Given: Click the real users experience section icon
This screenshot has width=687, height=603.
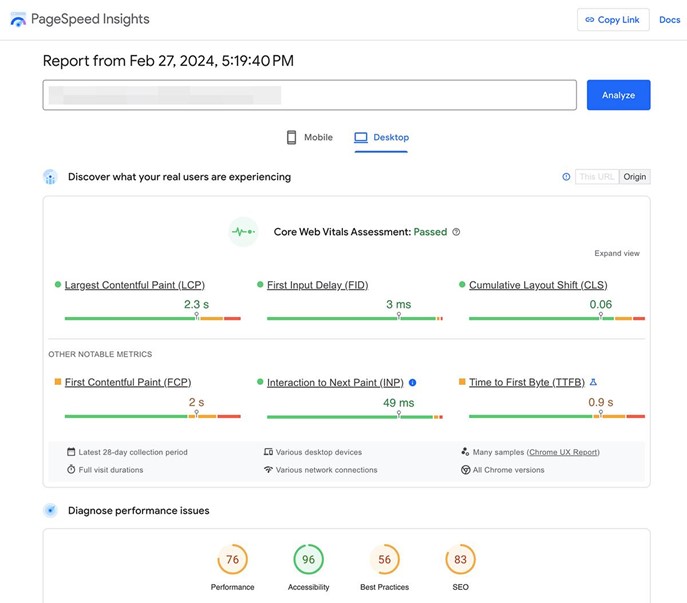Looking at the screenshot, I should (50, 177).
